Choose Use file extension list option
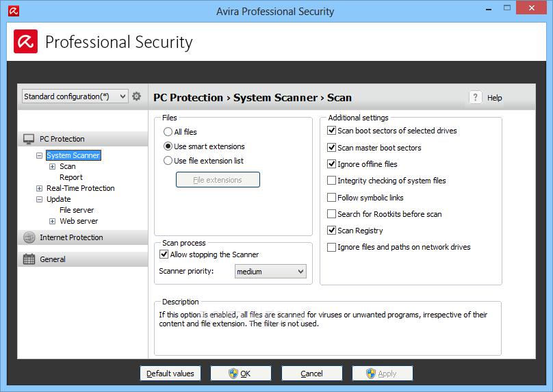 [168, 161]
